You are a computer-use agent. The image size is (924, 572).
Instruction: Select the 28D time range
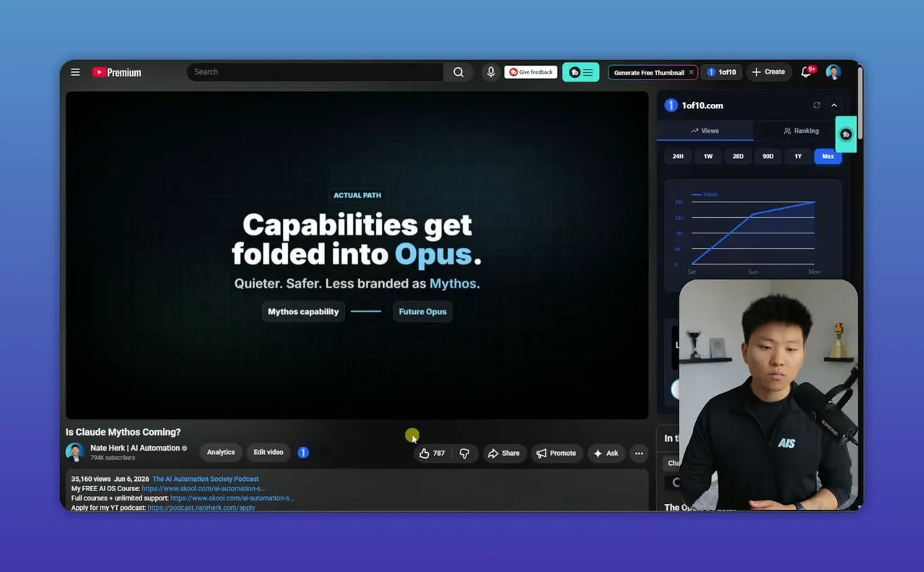(738, 156)
